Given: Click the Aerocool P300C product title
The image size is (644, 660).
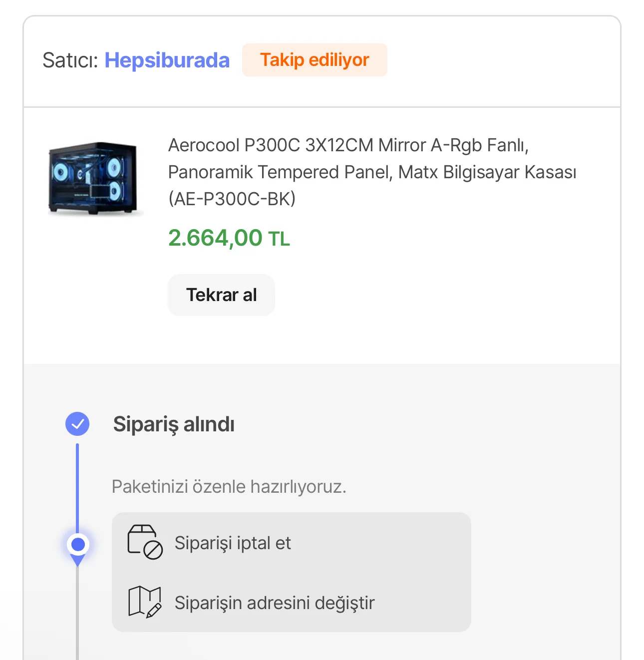Looking at the screenshot, I should (348, 145).
